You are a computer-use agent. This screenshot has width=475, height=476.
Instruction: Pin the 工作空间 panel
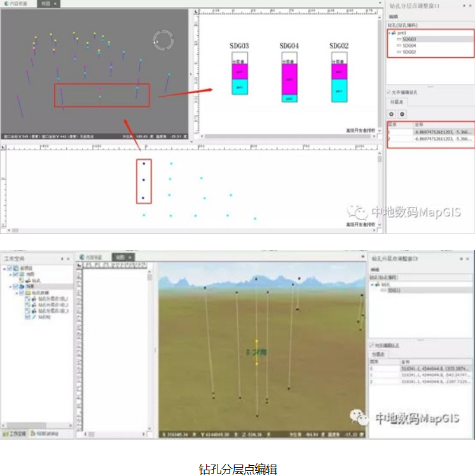62,258
